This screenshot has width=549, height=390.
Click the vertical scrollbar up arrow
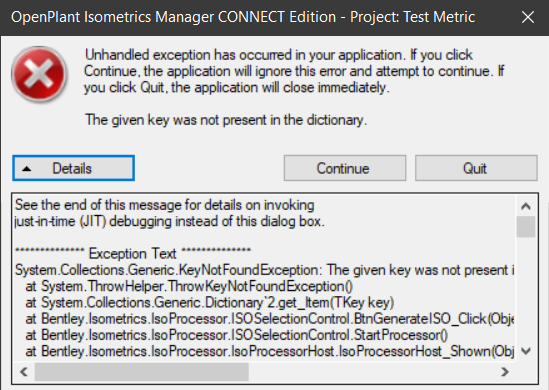[x=526, y=206]
